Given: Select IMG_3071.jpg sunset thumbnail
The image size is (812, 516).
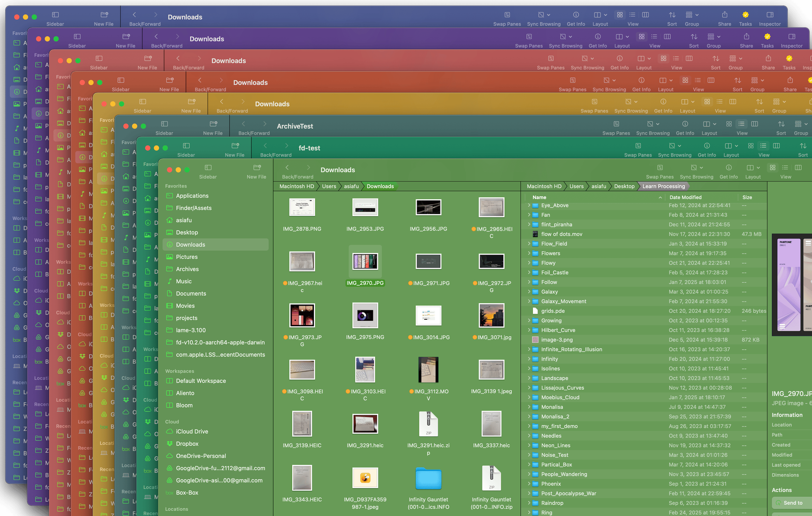Looking at the screenshot, I should point(491,316).
